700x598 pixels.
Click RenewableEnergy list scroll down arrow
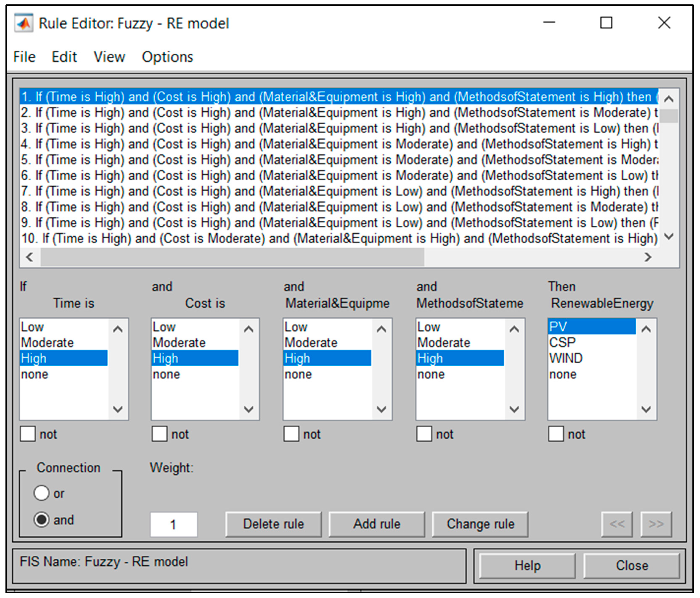646,409
